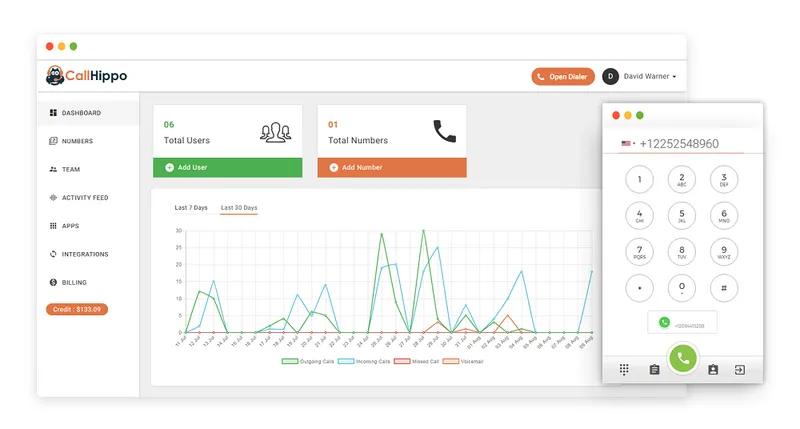Open the contacts icon in dialer footer
The height and width of the screenshot is (429, 800).
[713, 369]
